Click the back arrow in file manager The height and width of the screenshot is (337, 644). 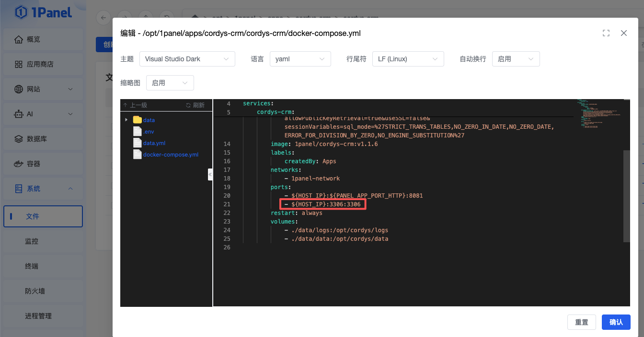[103, 18]
